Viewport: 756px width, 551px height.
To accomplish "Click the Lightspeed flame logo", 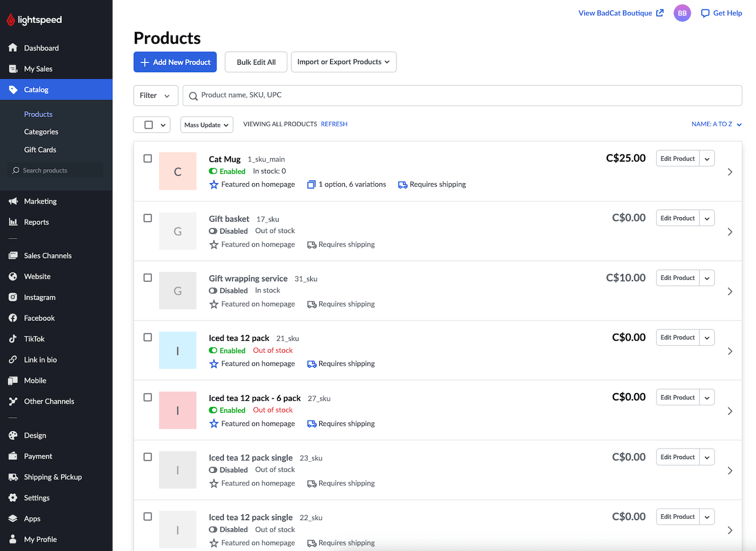I will 11,20.
